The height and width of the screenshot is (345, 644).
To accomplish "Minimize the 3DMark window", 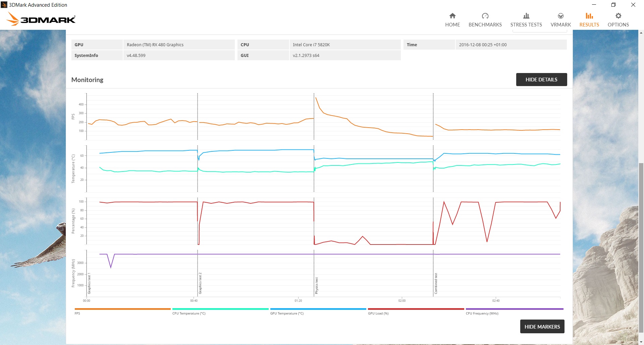I will coord(594,5).
